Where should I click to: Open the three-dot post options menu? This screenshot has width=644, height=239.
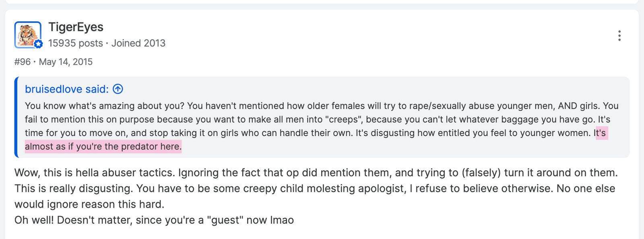619,36
